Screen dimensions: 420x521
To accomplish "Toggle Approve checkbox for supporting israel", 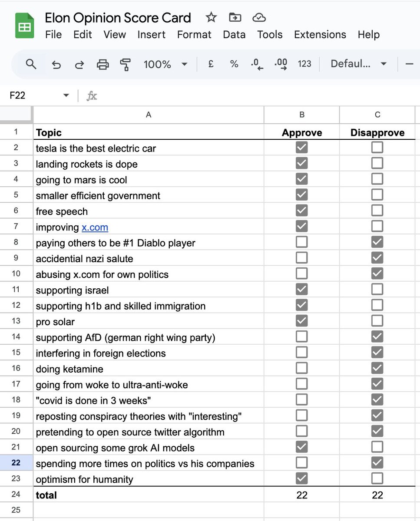I will (x=301, y=289).
